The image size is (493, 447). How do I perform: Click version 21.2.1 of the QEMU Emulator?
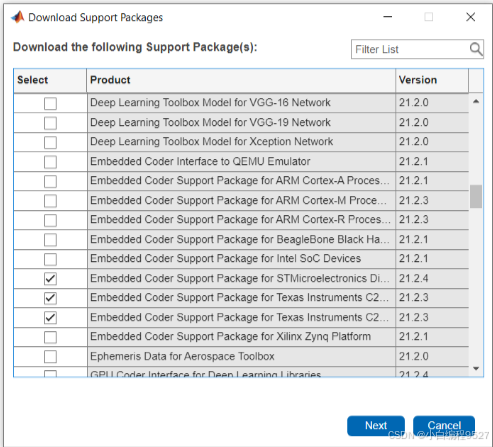pos(414,161)
